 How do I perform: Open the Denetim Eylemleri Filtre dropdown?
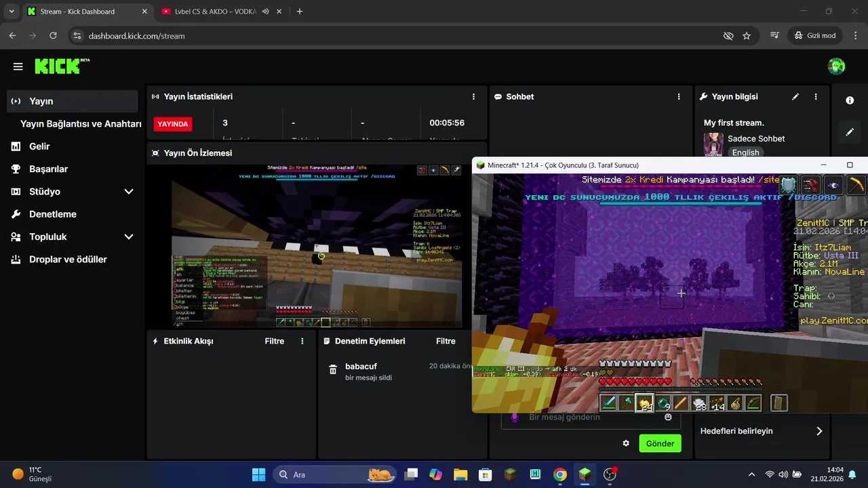point(446,341)
